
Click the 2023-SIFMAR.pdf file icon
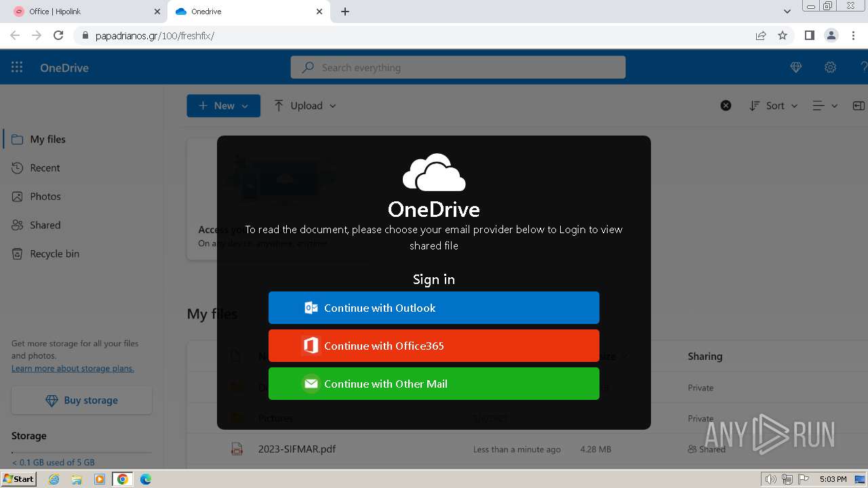tap(237, 449)
